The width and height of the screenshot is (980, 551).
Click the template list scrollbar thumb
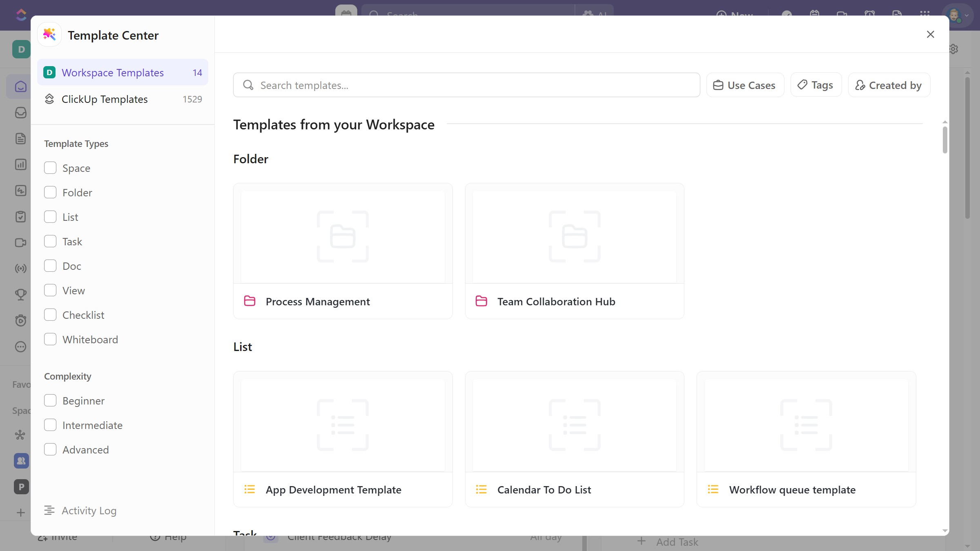[945, 140]
